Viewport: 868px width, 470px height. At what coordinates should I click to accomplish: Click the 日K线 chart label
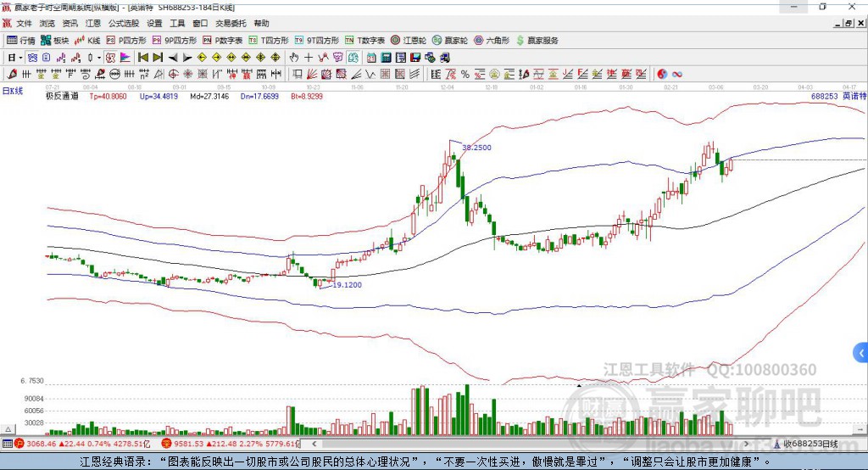pyautogui.click(x=13, y=91)
